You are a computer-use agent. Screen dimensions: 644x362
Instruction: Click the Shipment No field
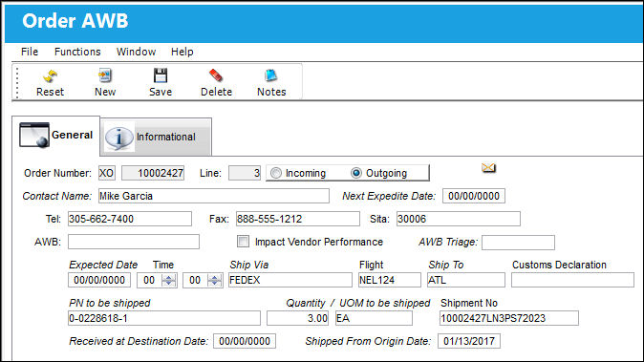[509, 318]
